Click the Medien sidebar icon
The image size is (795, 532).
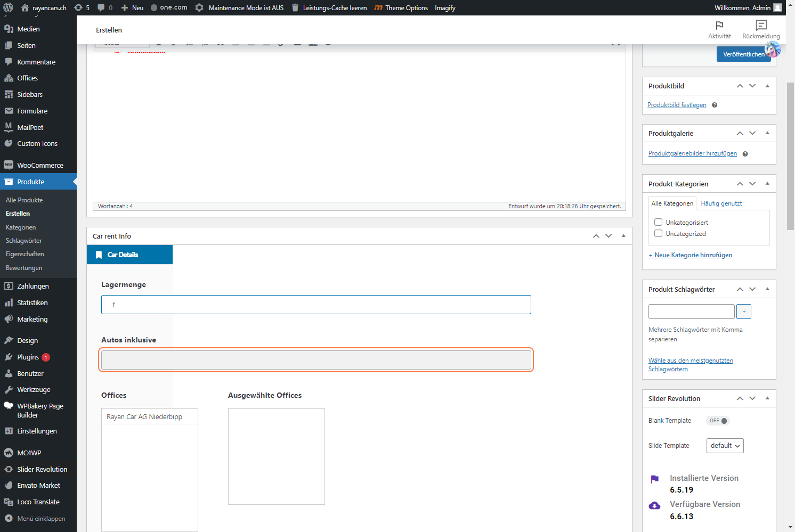tap(9, 29)
